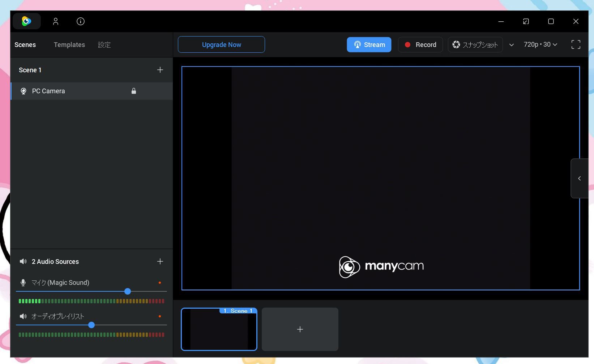Minimize the ManyCam window

(x=501, y=21)
